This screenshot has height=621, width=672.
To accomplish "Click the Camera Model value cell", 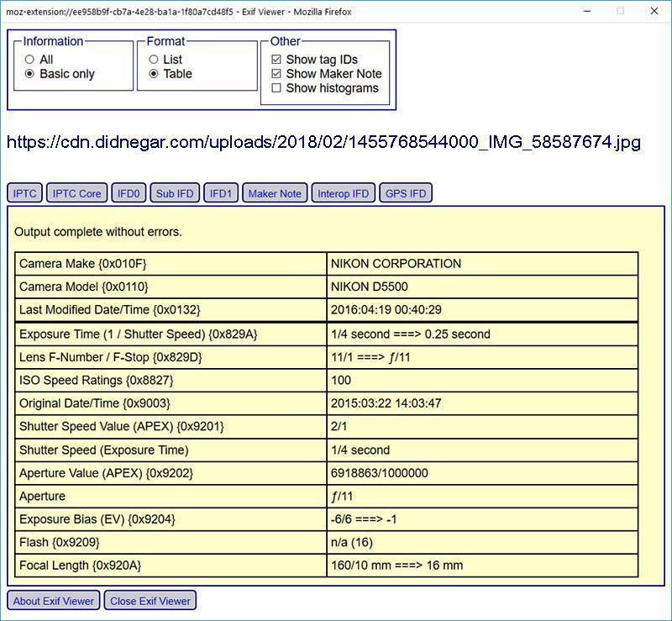I will click(481, 287).
